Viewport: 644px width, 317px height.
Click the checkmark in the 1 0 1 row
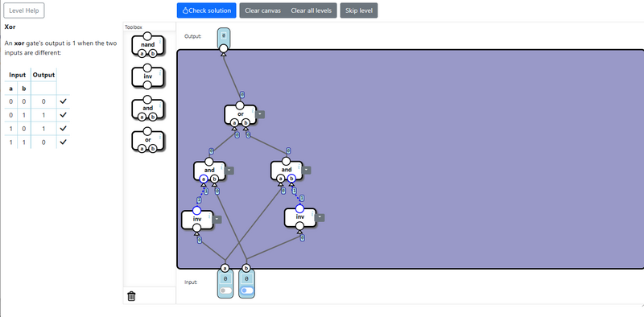(x=63, y=129)
